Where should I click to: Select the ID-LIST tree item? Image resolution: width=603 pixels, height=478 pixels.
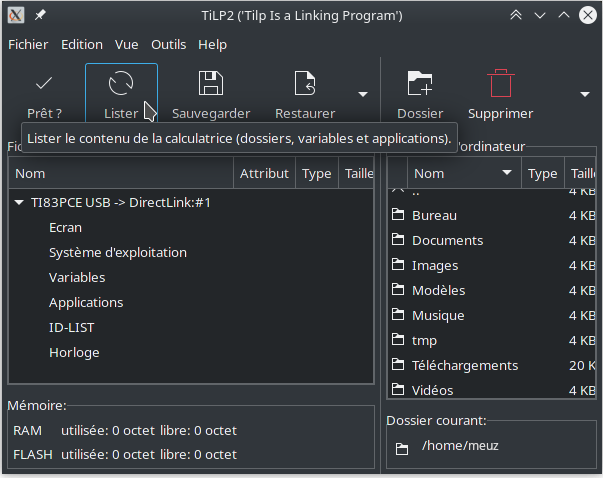tap(72, 327)
